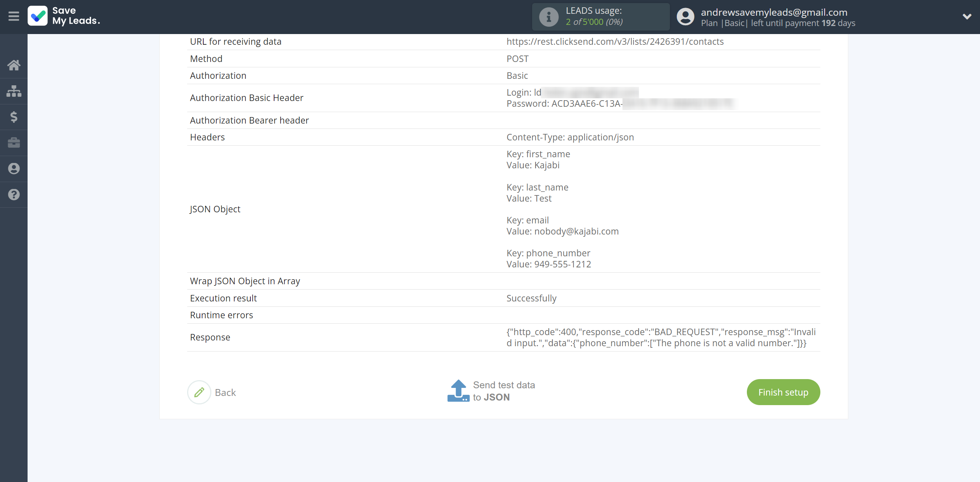Screen dimensions: 980x482
Task: Click the 'Value: 949-555-1212' text
Action: (549, 264)
